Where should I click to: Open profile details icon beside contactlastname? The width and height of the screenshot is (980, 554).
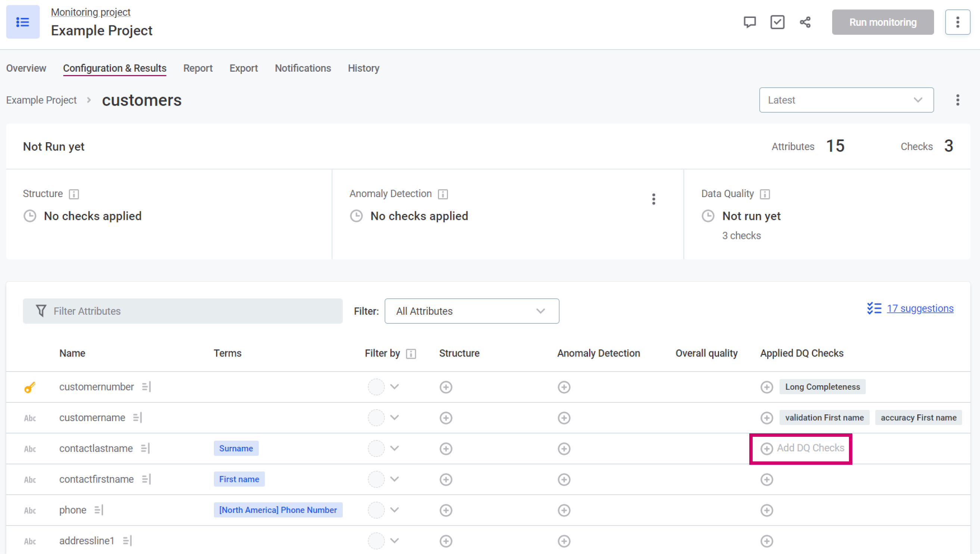[145, 448]
